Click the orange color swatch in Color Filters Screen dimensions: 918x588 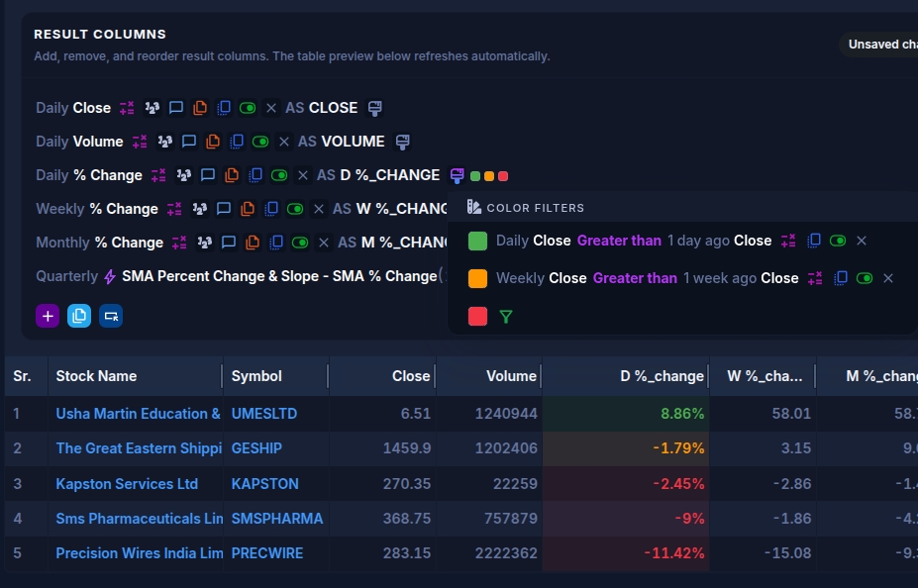click(477, 278)
